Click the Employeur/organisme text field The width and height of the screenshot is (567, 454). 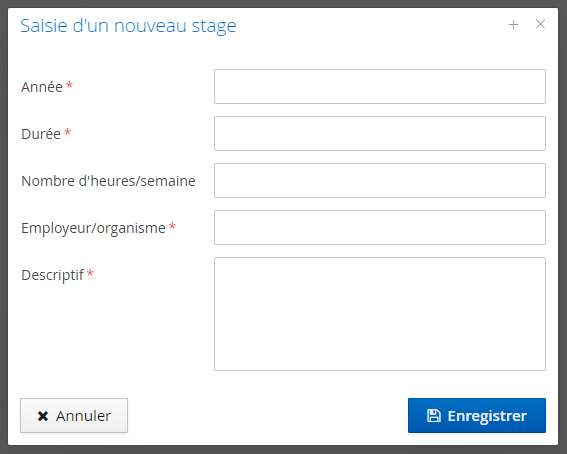tap(380, 227)
